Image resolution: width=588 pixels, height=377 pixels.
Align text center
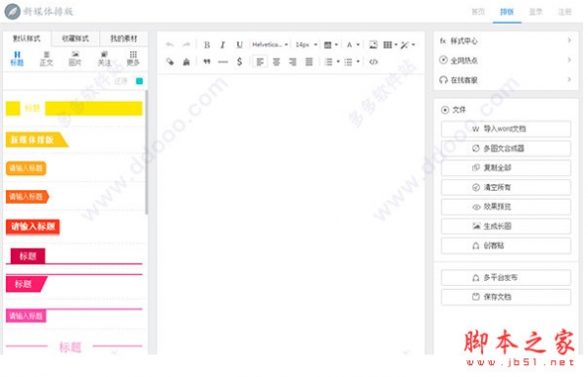tap(276, 62)
